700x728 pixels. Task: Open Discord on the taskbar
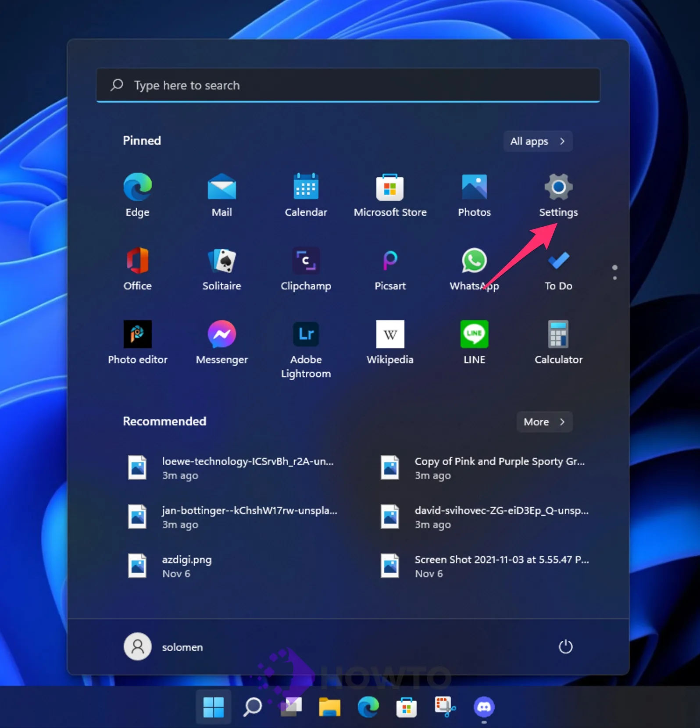point(484,707)
